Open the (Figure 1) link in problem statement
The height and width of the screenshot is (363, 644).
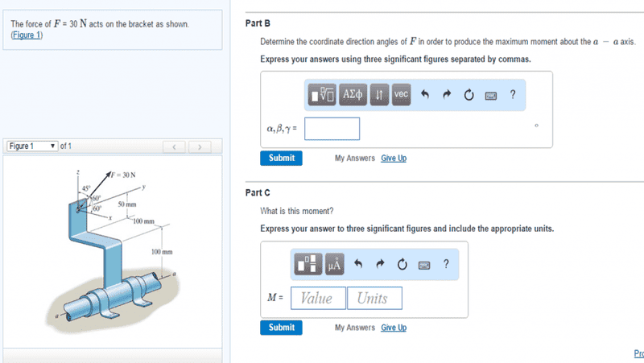click(27, 35)
